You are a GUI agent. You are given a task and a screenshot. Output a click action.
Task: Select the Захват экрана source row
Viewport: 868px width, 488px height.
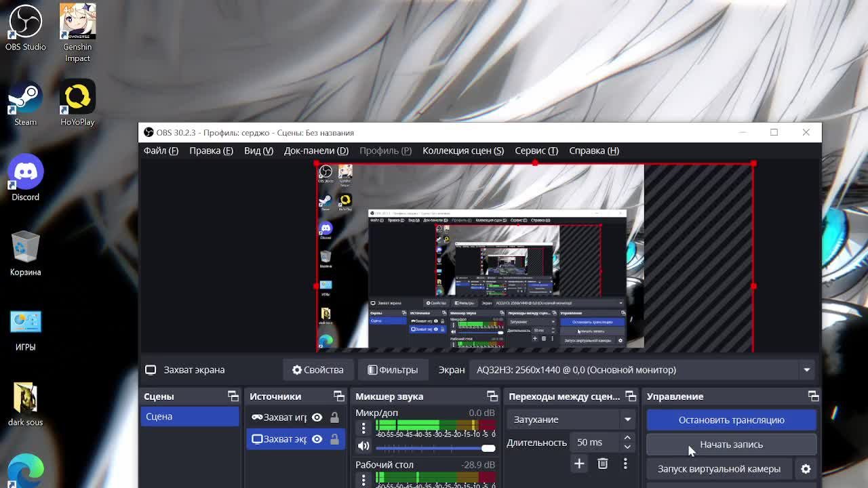coord(296,439)
